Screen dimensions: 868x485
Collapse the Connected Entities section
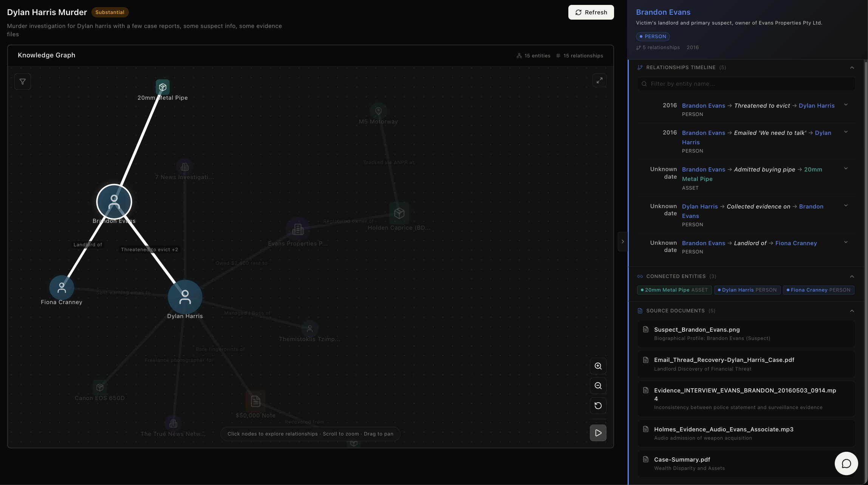click(852, 276)
